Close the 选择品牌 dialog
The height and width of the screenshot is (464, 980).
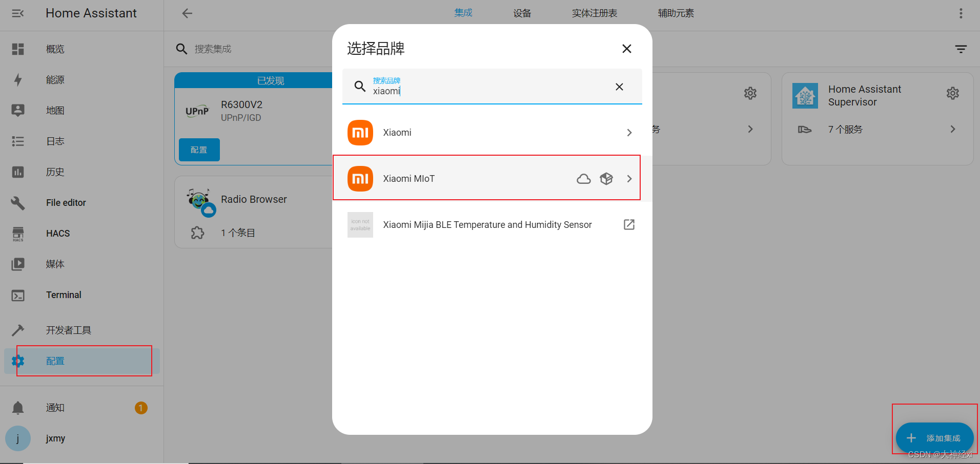click(x=626, y=49)
